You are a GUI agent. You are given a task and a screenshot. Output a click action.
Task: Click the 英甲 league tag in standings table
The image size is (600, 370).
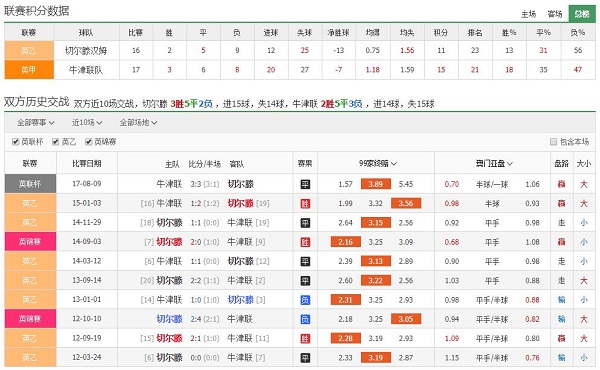(29, 70)
